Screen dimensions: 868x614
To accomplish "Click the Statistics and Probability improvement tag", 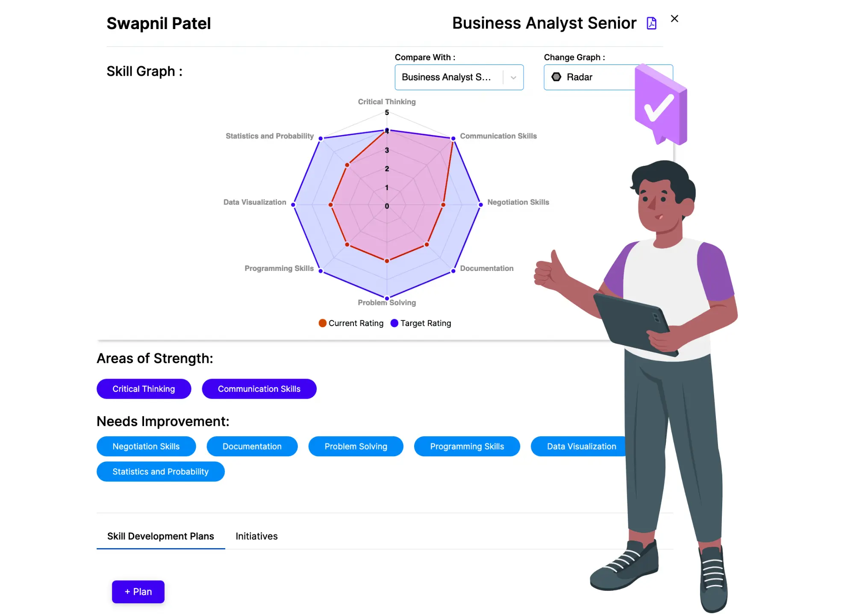I will pos(160,472).
